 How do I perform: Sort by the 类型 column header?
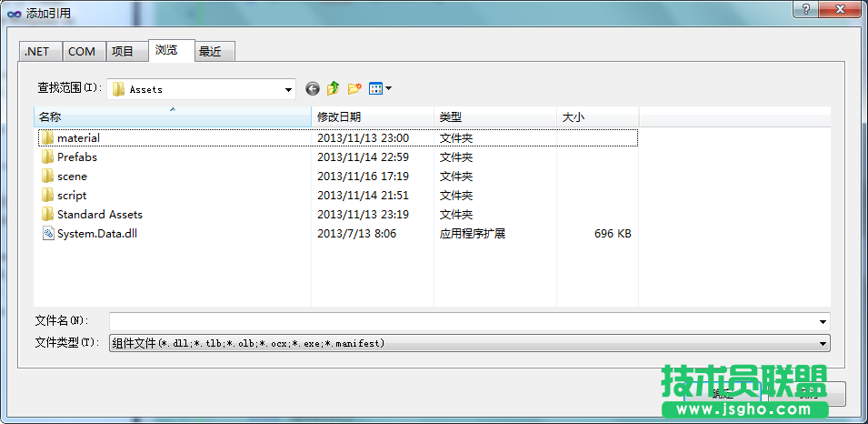(494, 117)
